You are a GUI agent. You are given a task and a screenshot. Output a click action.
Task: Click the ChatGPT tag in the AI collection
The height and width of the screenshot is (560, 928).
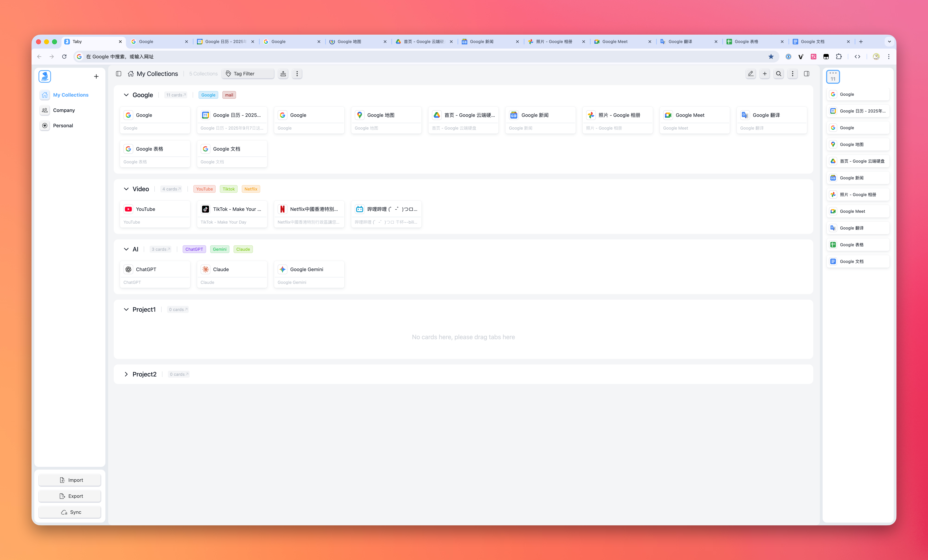[x=194, y=249]
